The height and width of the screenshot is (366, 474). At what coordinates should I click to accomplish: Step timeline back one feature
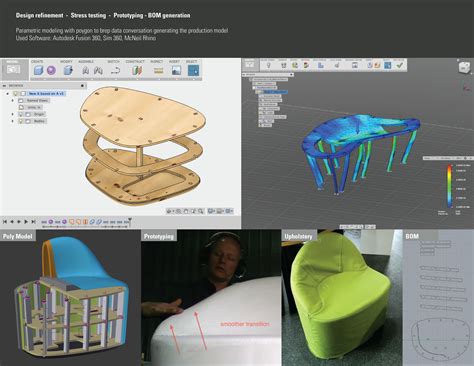click(x=12, y=222)
